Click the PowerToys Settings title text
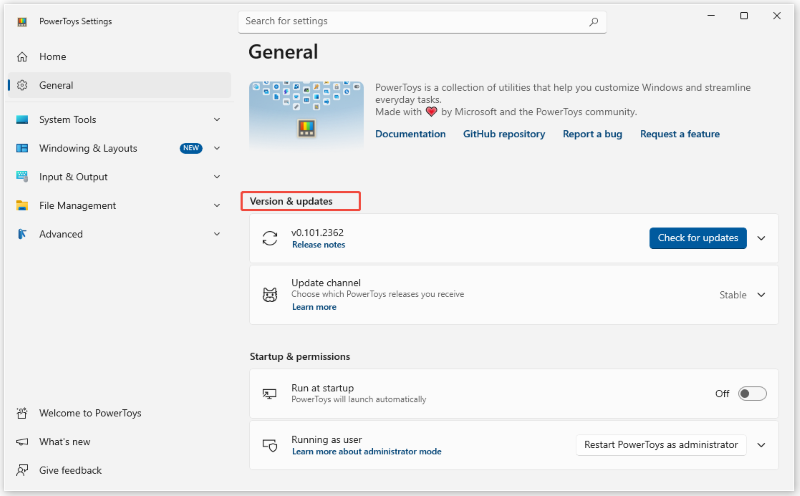The width and height of the screenshot is (800, 496). (x=76, y=21)
